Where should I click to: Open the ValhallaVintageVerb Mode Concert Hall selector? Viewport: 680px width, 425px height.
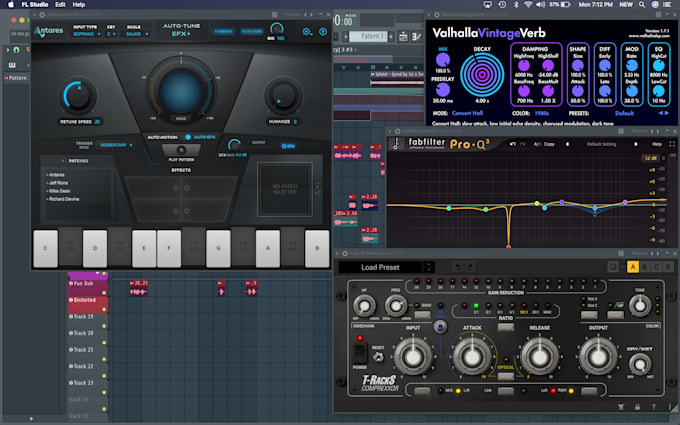pyautogui.click(x=467, y=113)
